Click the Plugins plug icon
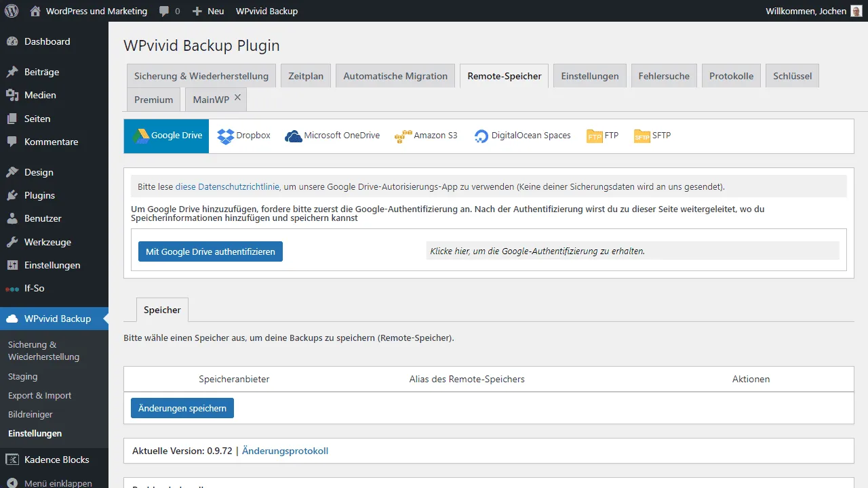This screenshot has height=488, width=868. click(x=12, y=195)
